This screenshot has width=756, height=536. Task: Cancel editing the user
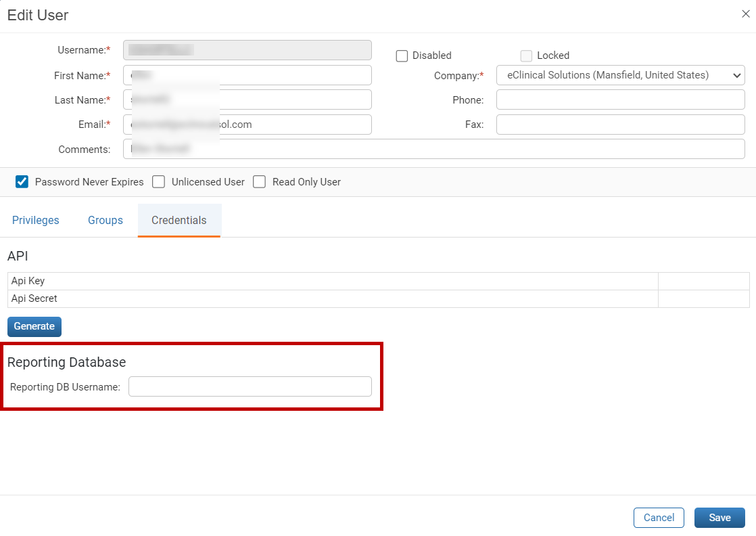[659, 518]
